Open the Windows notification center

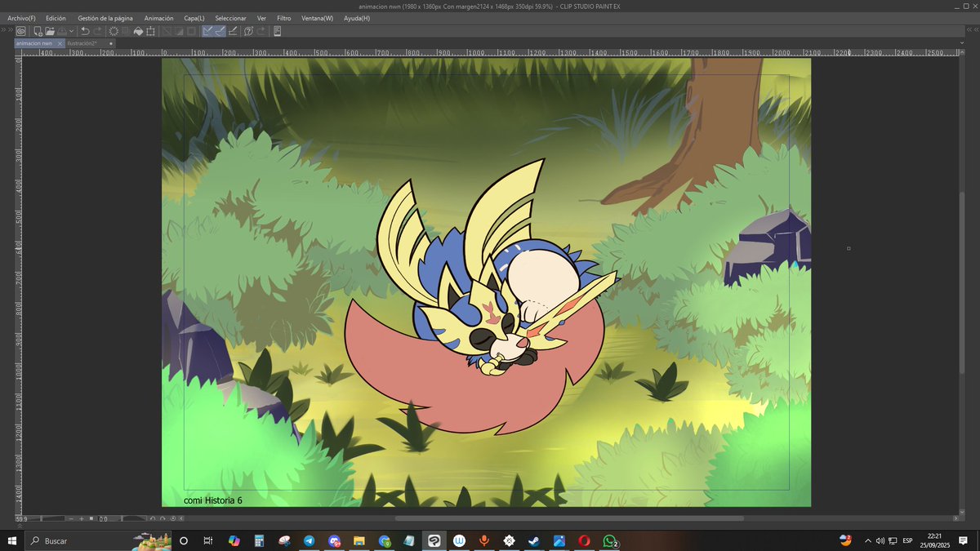click(x=964, y=540)
